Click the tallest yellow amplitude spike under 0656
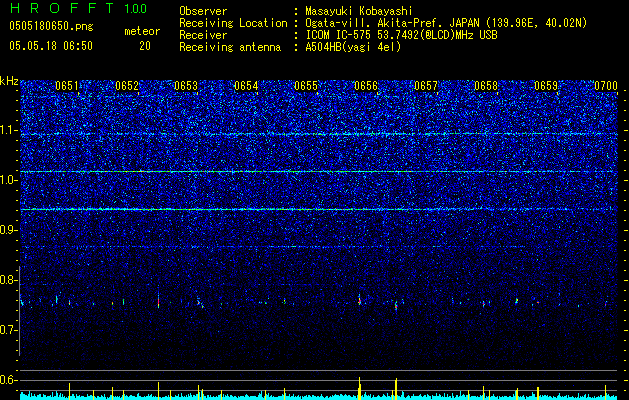Image resolution: width=629 pixels, height=400 pixels. [359, 388]
